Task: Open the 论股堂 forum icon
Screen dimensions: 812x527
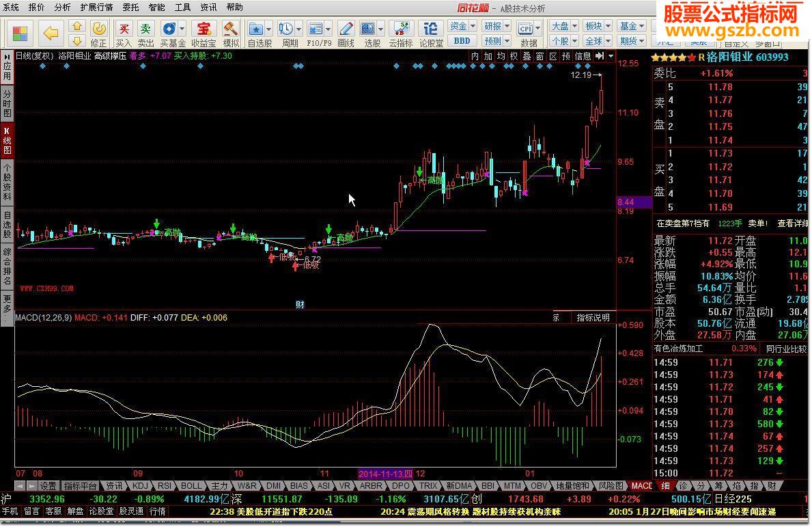Action: pos(431,34)
